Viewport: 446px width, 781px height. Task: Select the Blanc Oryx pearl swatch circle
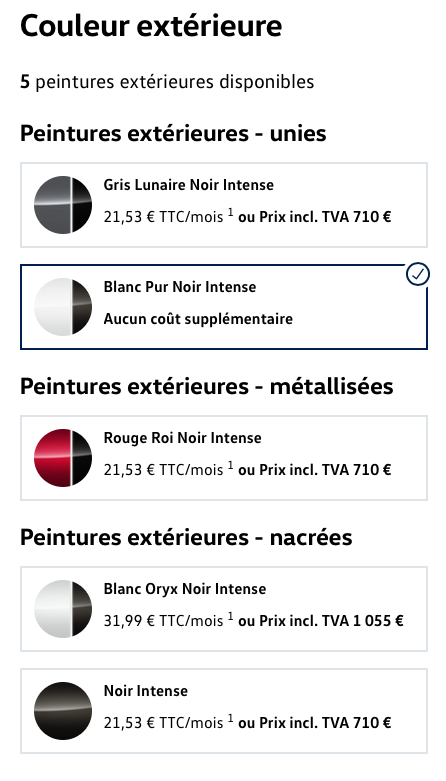(63, 609)
